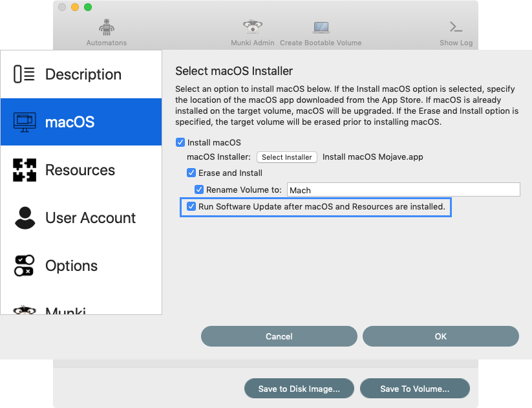The width and height of the screenshot is (532, 408).
Task: Select the macOS sidebar item
Action: click(81, 122)
